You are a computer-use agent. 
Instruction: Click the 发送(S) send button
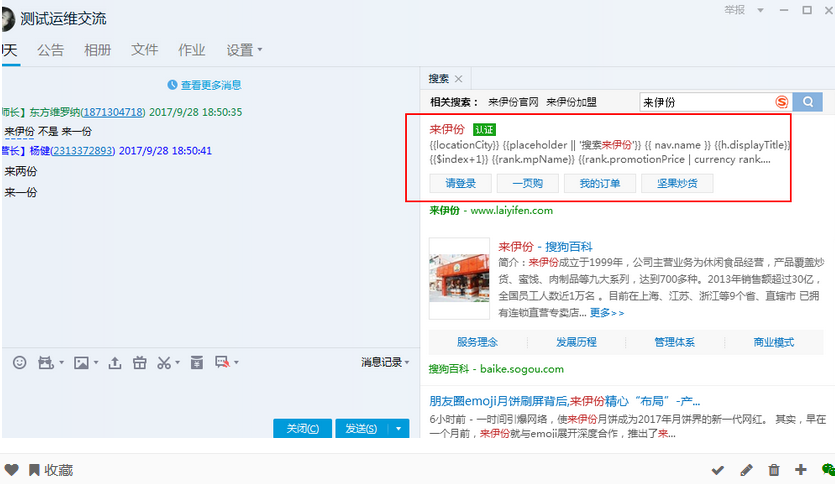(x=362, y=429)
